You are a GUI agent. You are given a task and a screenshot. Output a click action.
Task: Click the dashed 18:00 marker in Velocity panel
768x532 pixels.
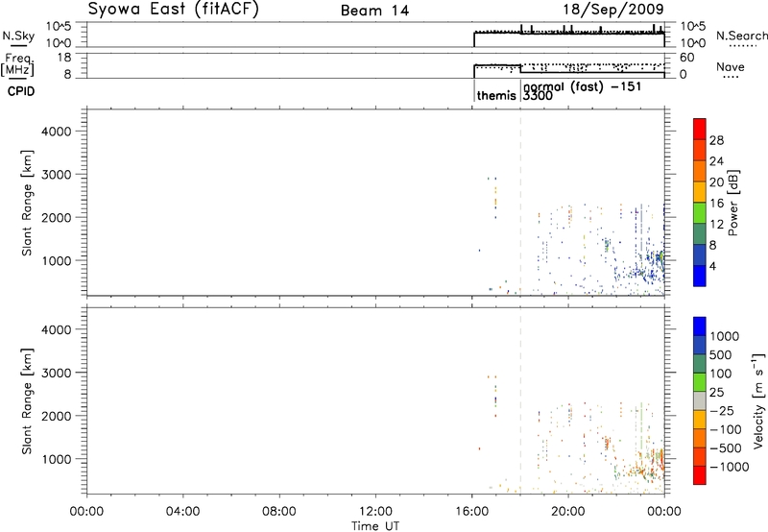(x=520, y=400)
